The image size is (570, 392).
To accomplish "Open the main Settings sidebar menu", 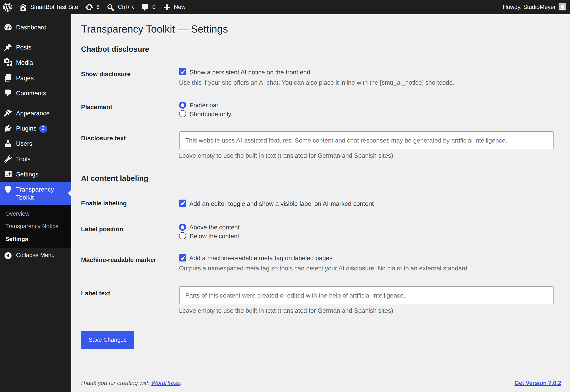I will (36, 174).
